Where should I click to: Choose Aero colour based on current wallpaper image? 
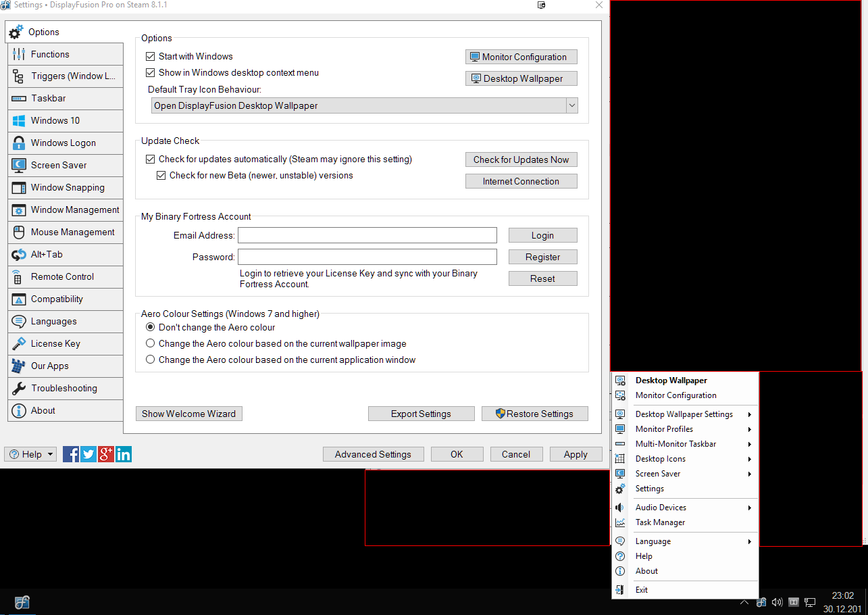pos(151,344)
